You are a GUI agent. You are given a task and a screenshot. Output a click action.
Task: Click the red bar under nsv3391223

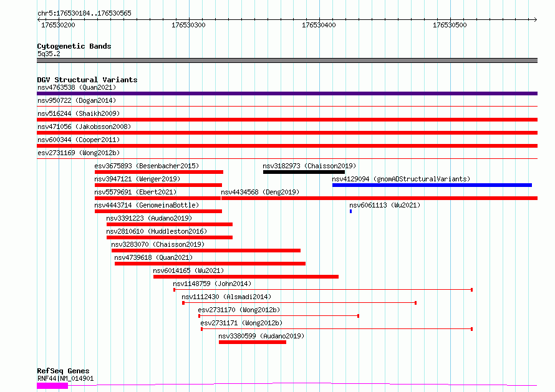pos(170,224)
